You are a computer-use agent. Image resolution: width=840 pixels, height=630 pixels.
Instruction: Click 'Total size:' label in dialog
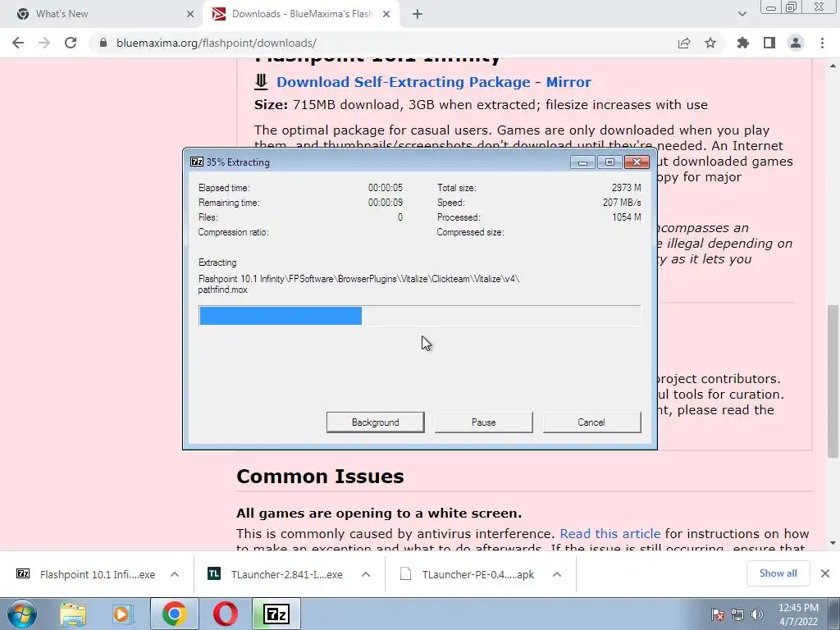tap(456, 188)
